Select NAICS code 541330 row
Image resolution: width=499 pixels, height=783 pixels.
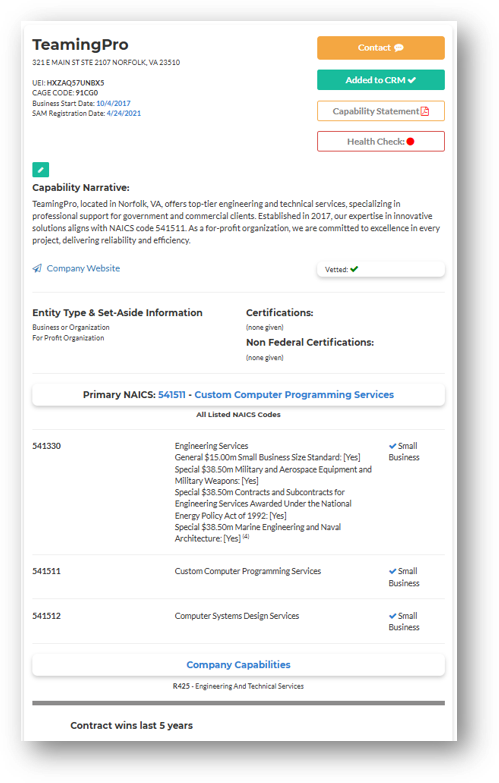(238, 492)
